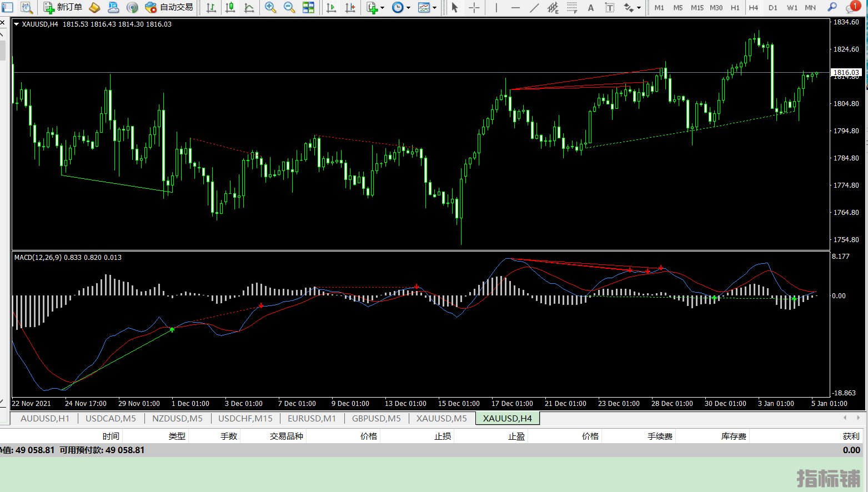
Task: Open the GBPUSD,M5 chart tab
Action: (376, 418)
